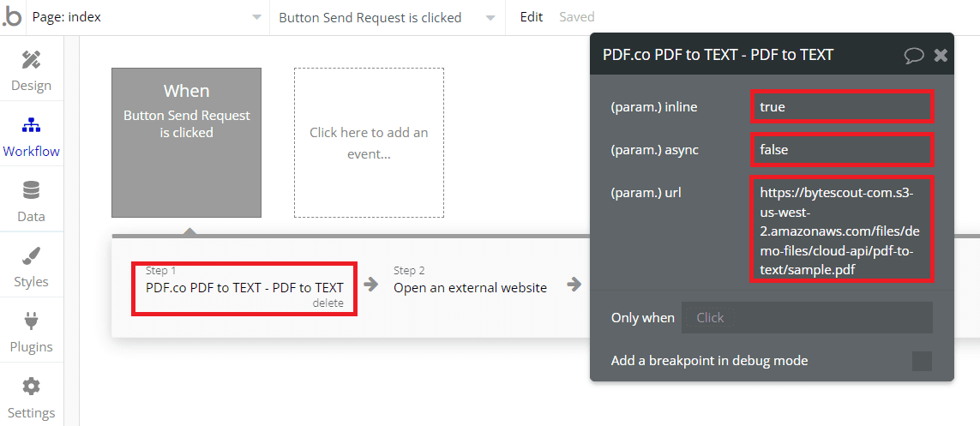Open the Styles brush icon

(x=31, y=255)
